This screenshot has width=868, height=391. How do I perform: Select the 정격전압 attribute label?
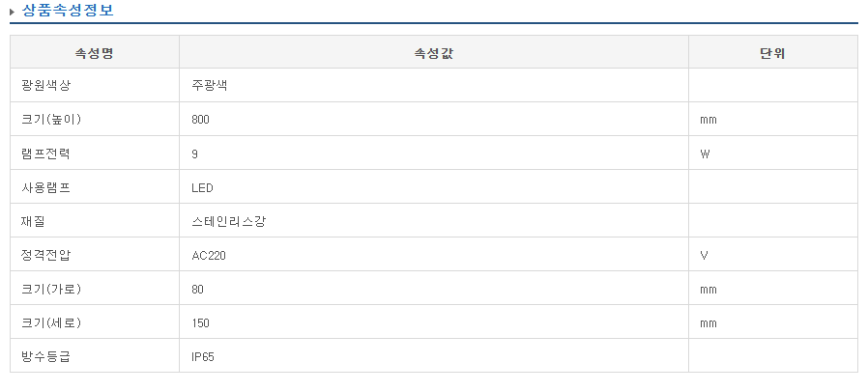45,255
